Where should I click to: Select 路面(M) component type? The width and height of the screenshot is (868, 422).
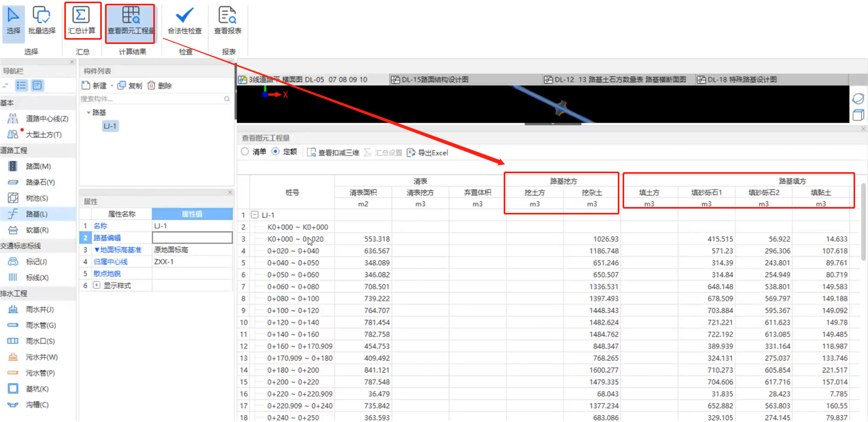click(30, 166)
